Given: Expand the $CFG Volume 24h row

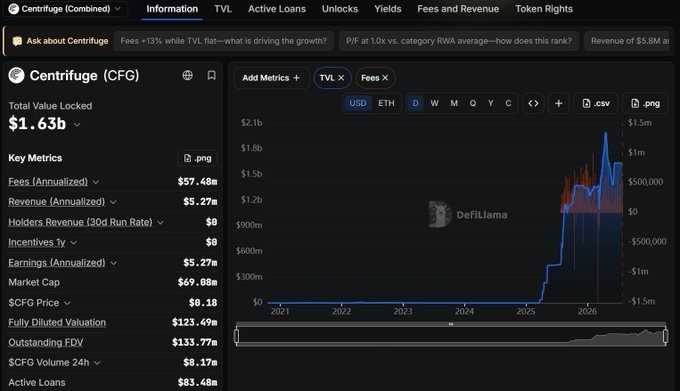Looking at the screenshot, I should pyautogui.click(x=97, y=363).
